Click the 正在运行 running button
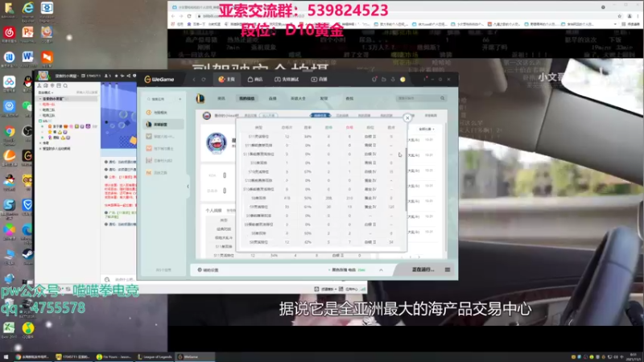Image resolution: width=644 pixels, height=362 pixels. click(422, 269)
